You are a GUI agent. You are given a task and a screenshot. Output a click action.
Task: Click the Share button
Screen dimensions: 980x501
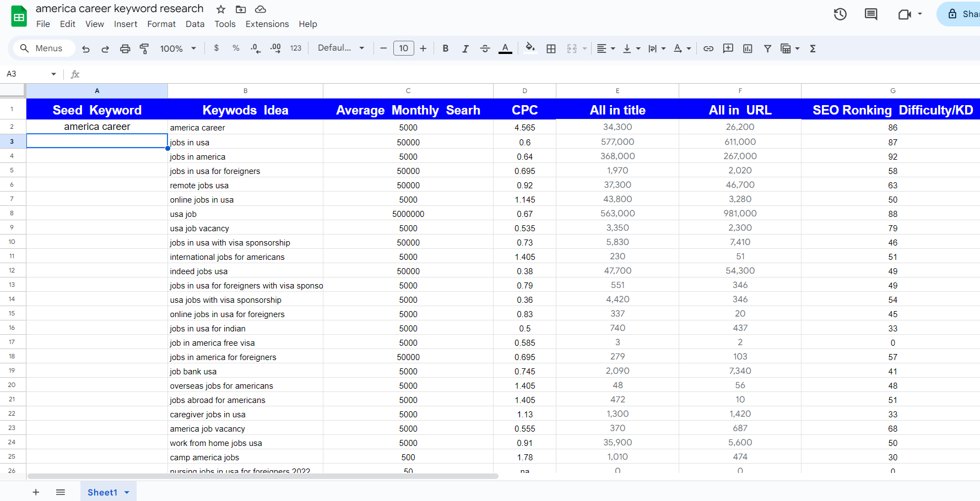coord(964,14)
